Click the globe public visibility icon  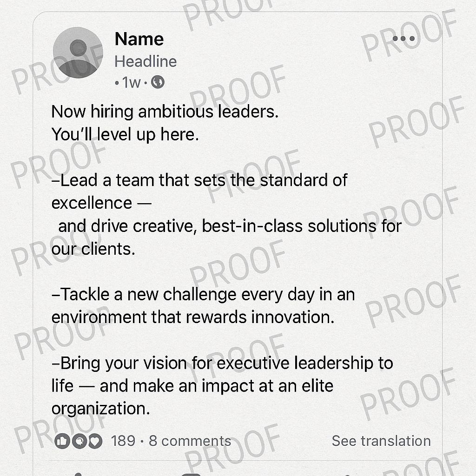pos(158,83)
